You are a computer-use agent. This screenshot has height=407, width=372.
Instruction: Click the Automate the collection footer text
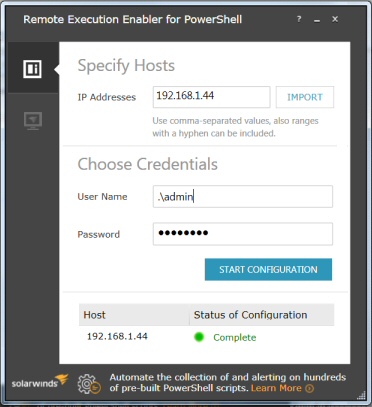coord(228,383)
